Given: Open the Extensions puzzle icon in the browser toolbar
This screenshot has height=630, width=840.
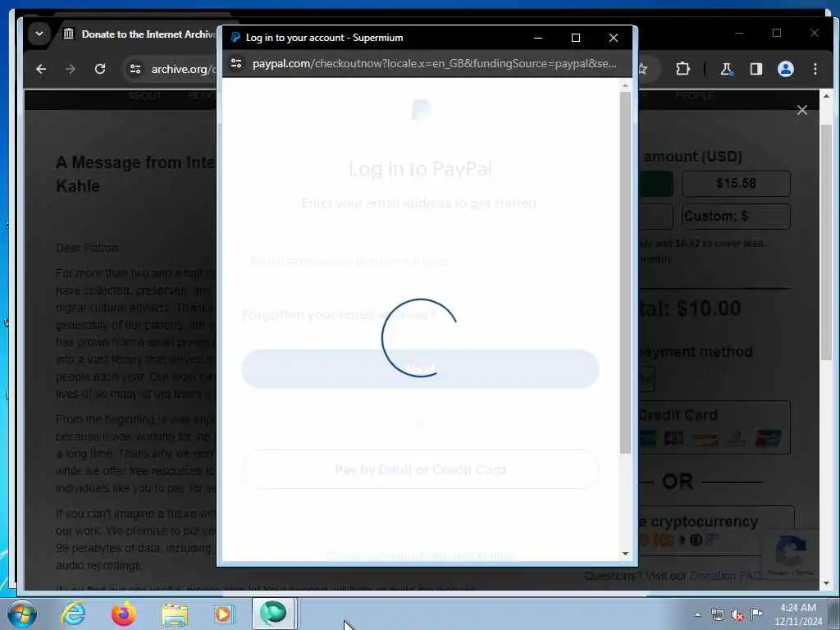Looking at the screenshot, I should (x=682, y=69).
